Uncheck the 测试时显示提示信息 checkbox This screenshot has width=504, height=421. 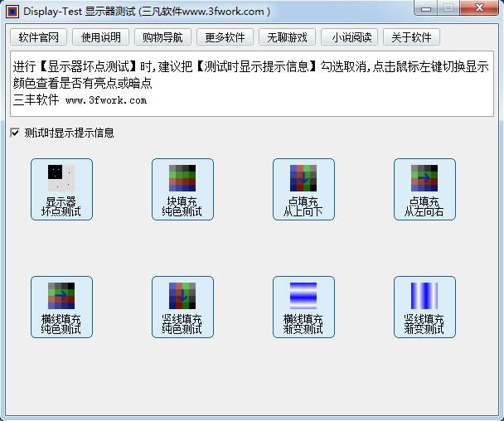15,133
